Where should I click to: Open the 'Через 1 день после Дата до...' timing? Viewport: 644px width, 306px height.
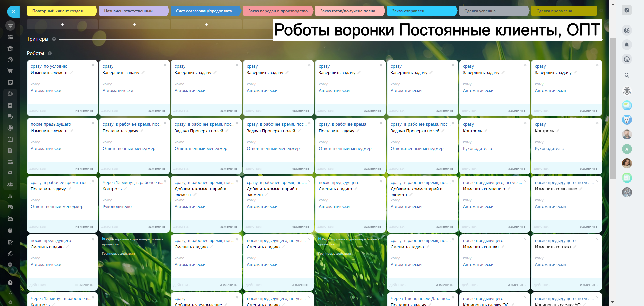tap(420, 298)
